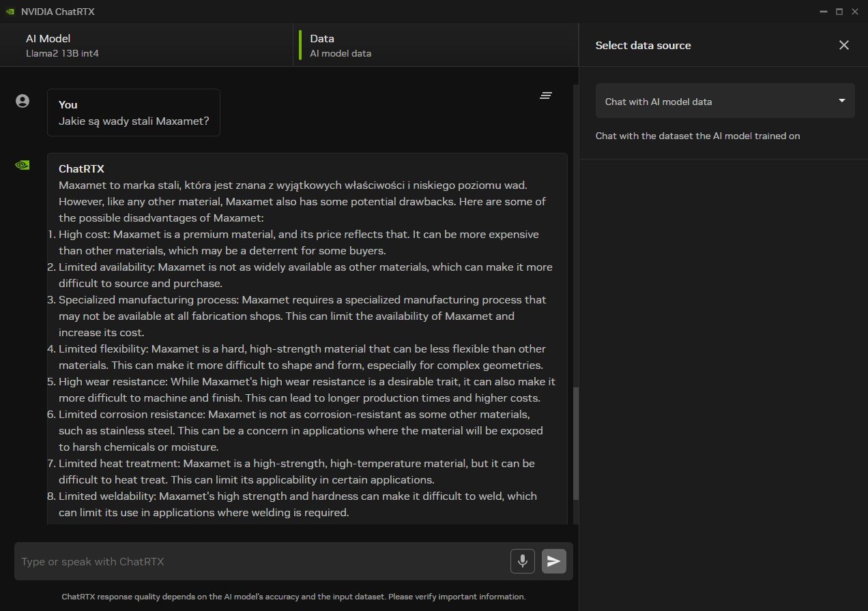This screenshot has width=868, height=611.
Task: Click the NVIDIA eye icon next to ChatRTX reply
Action: [x=22, y=164]
